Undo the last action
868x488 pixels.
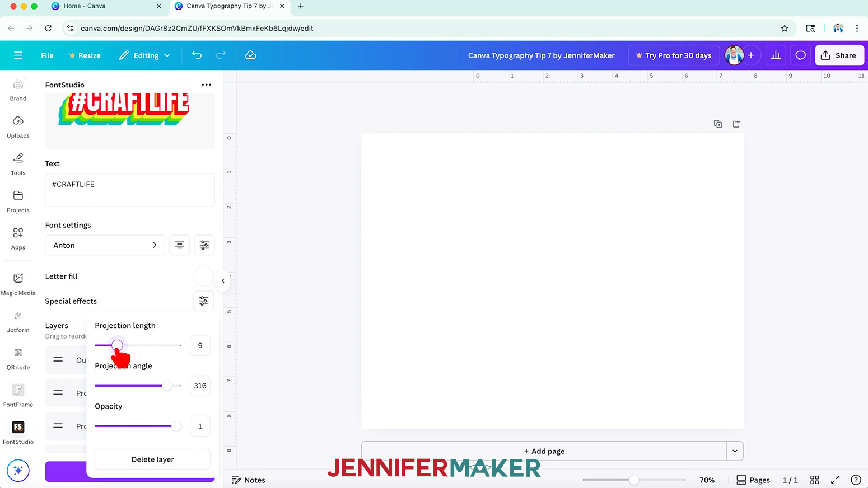[197, 55]
